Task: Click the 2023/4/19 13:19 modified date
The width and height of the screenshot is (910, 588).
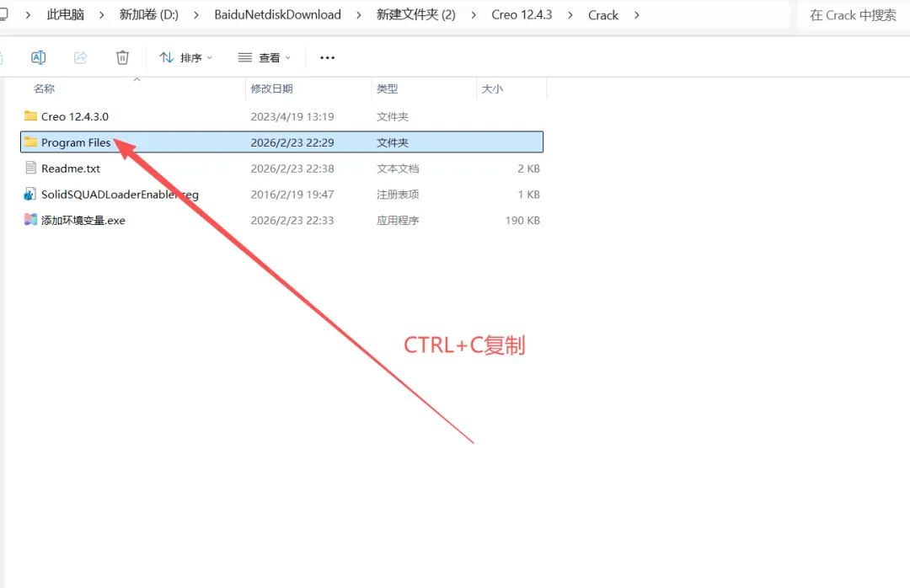Action: 292,116
